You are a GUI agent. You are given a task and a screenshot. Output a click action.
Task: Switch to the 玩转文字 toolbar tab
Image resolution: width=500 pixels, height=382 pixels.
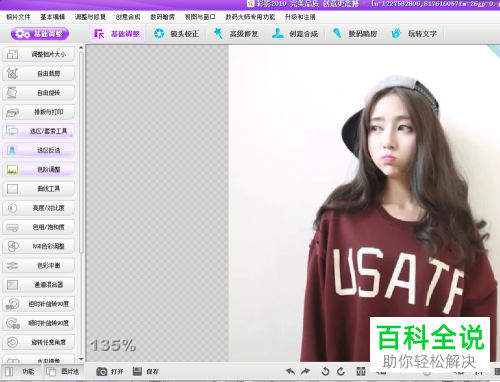[414, 34]
